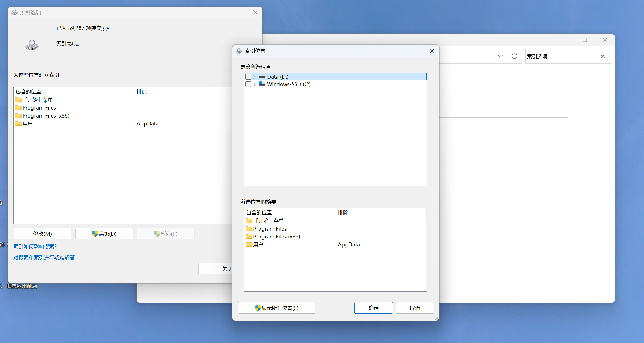Image resolution: width=644 pixels, height=343 pixels.
Task: Clear the 索引选项 search box text
Action: tap(603, 56)
